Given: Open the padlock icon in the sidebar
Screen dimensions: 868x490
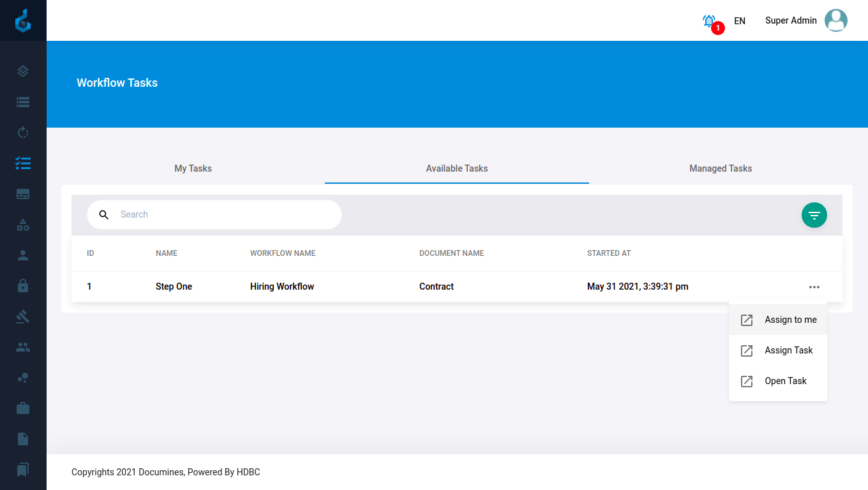Looking at the screenshot, I should (23, 286).
